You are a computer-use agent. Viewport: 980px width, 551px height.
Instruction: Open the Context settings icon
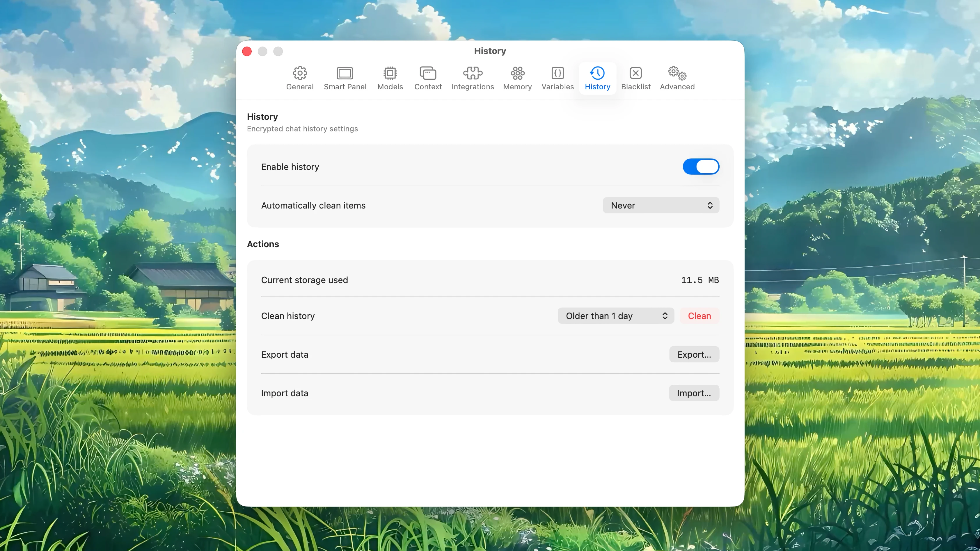(x=428, y=78)
